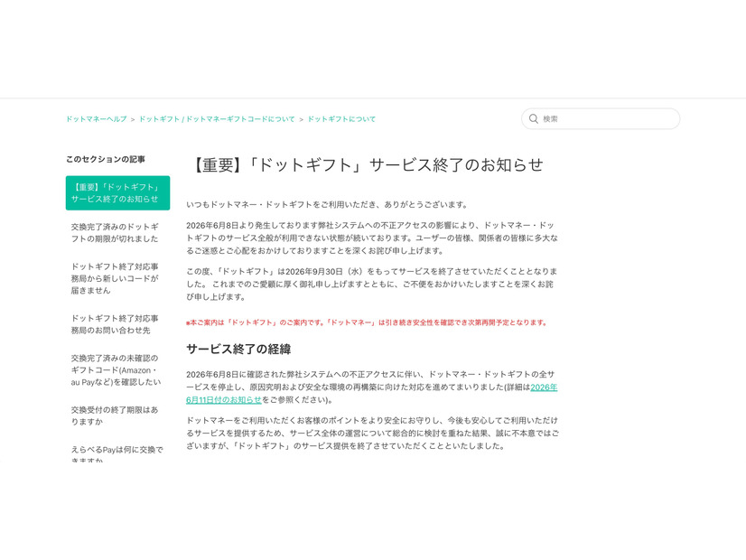Click the サービス終了の経緯 heading
The width and height of the screenshot is (746, 560).
pos(238,350)
